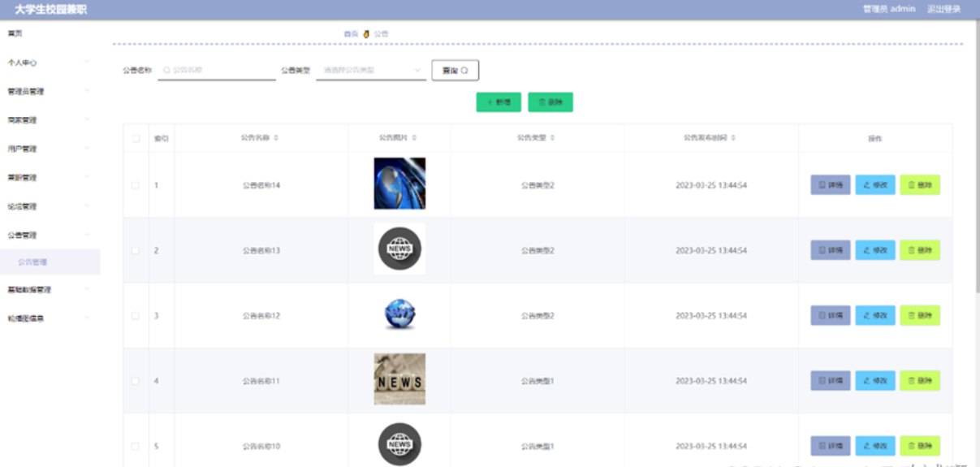The image size is (980, 467).
Task: Click 修改 in row 公告名称12
Action: (875, 315)
